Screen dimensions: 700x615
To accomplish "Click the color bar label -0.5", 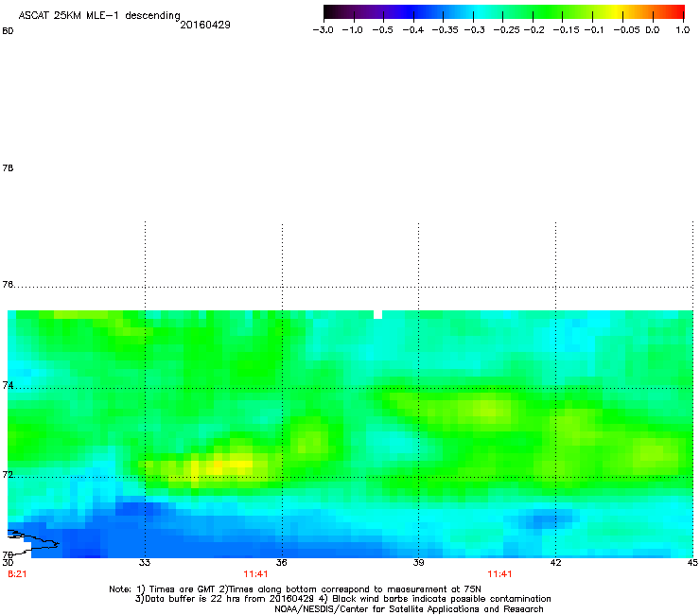I will tap(382, 30).
